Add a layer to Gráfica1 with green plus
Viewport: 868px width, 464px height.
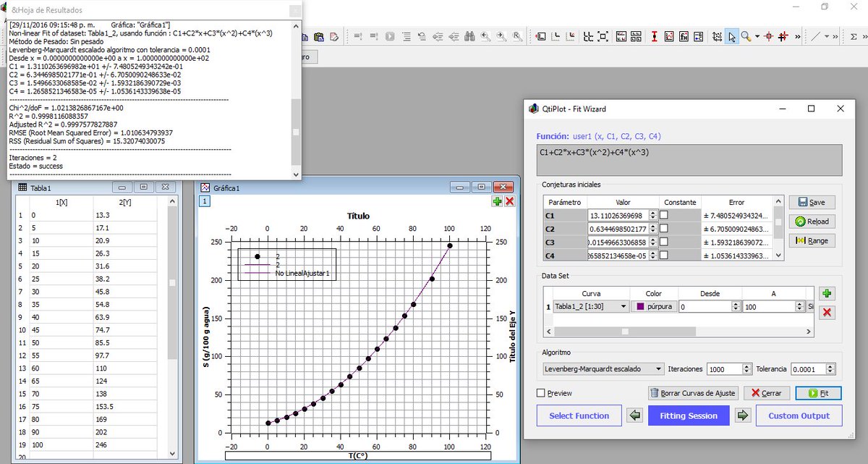[x=497, y=201]
